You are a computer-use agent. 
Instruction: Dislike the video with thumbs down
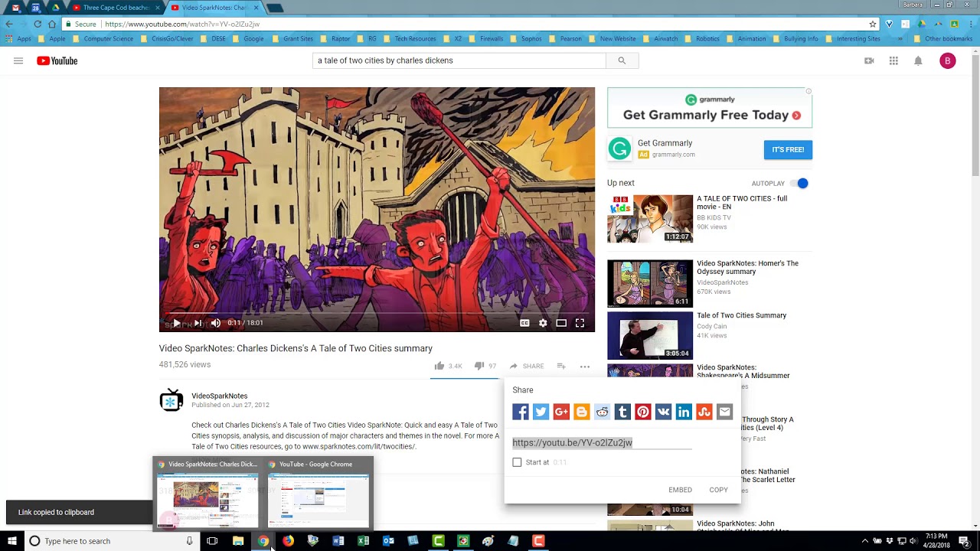pyautogui.click(x=479, y=366)
